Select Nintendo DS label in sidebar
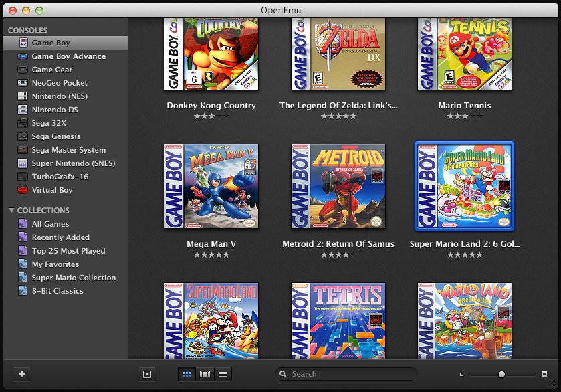Viewport: 561px width, 392px height. 55,110
